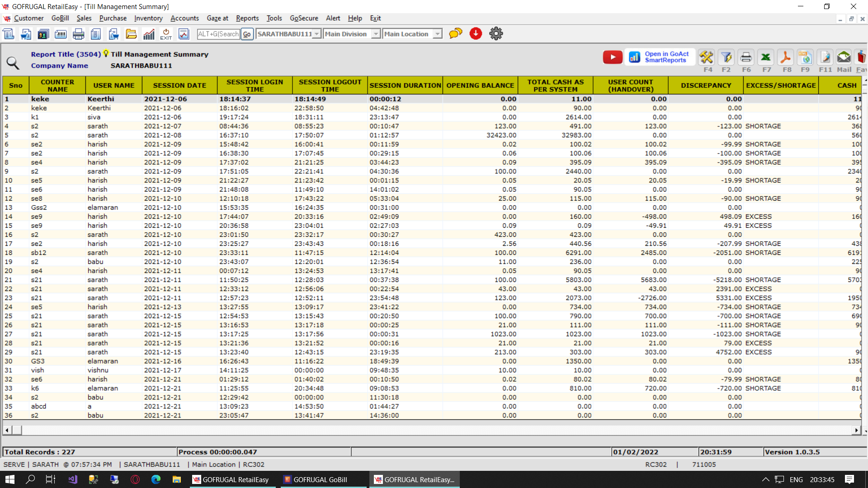Viewport: 868px width, 488px height.
Task: Click the magnifier search icon beside Report Title
Action: 13,63
